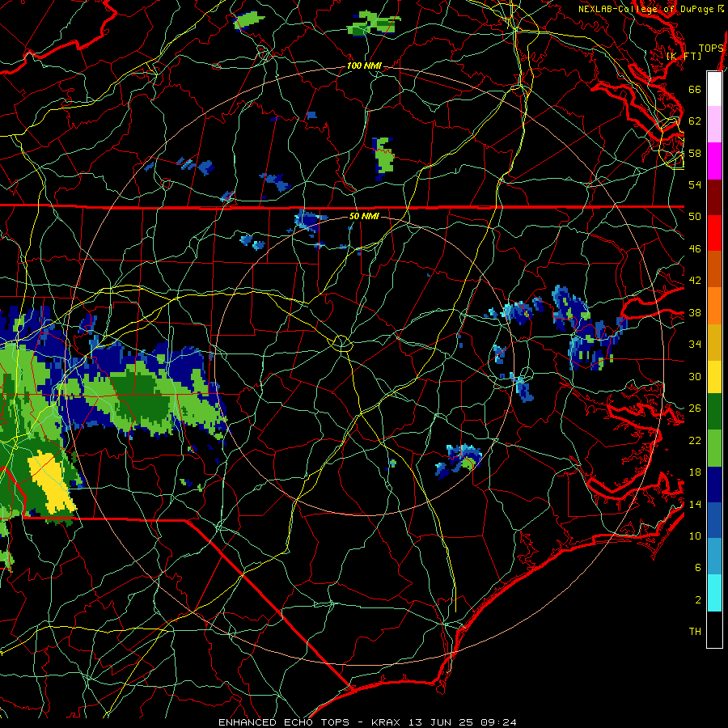Select the "58" legend value

pyautogui.click(x=695, y=153)
